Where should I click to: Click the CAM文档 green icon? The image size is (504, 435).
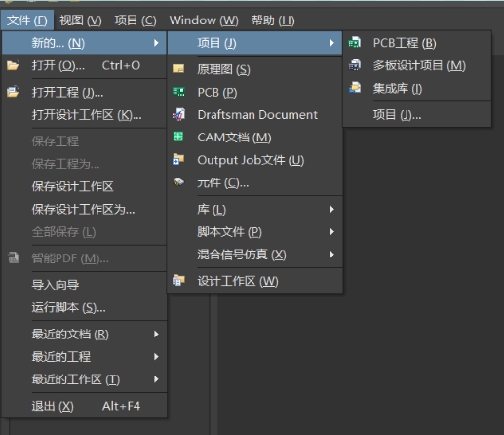tap(178, 137)
